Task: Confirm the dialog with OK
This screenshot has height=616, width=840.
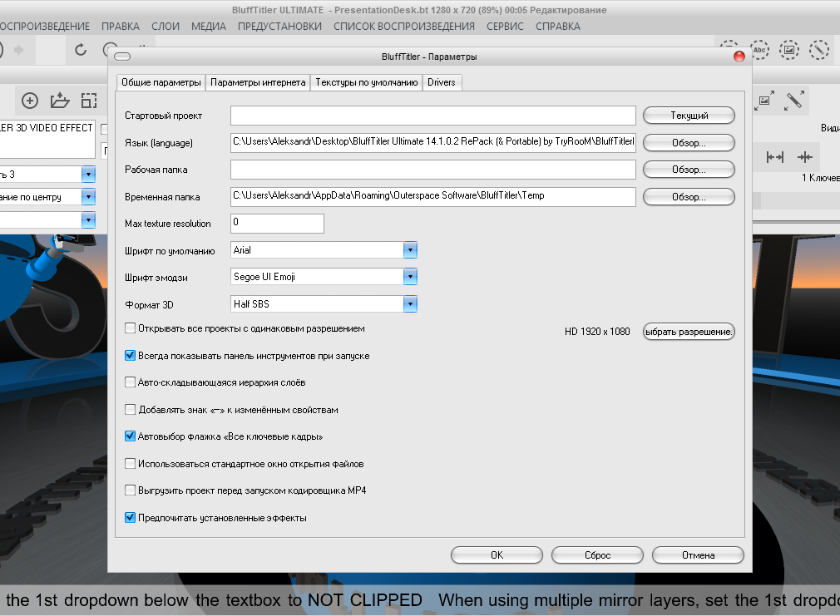Action: coord(497,555)
